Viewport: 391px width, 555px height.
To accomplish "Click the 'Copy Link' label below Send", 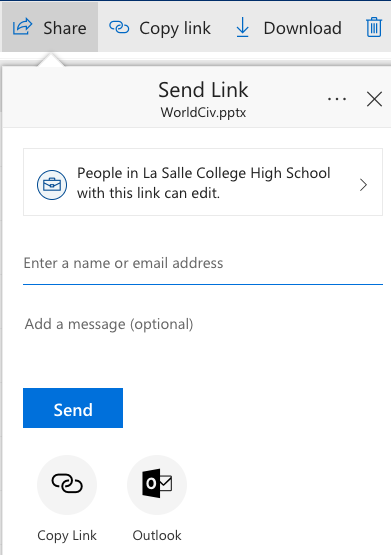I will 67,536.
